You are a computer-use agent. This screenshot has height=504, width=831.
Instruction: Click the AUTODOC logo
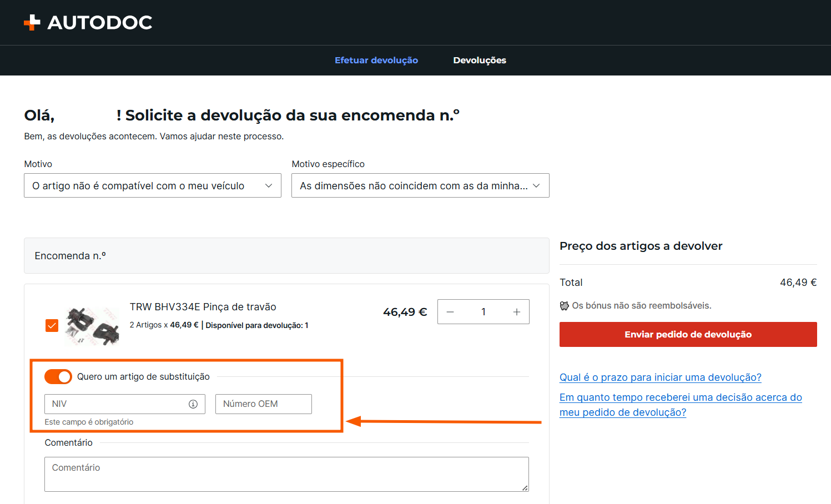[88, 22]
